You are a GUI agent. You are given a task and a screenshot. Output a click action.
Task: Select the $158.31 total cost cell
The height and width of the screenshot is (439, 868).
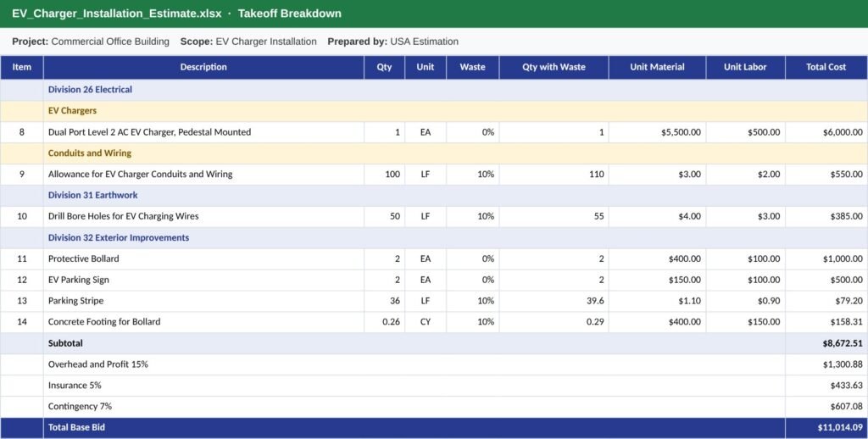pyautogui.click(x=826, y=322)
